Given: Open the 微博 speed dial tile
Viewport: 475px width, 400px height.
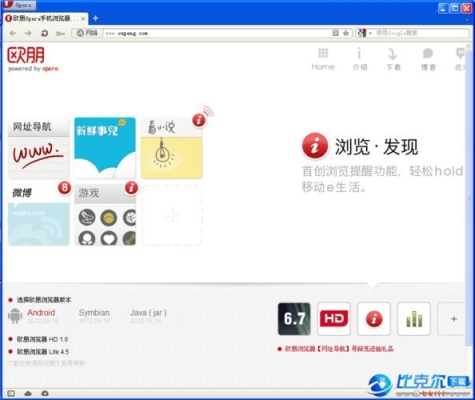Looking at the screenshot, I should pos(39,215).
